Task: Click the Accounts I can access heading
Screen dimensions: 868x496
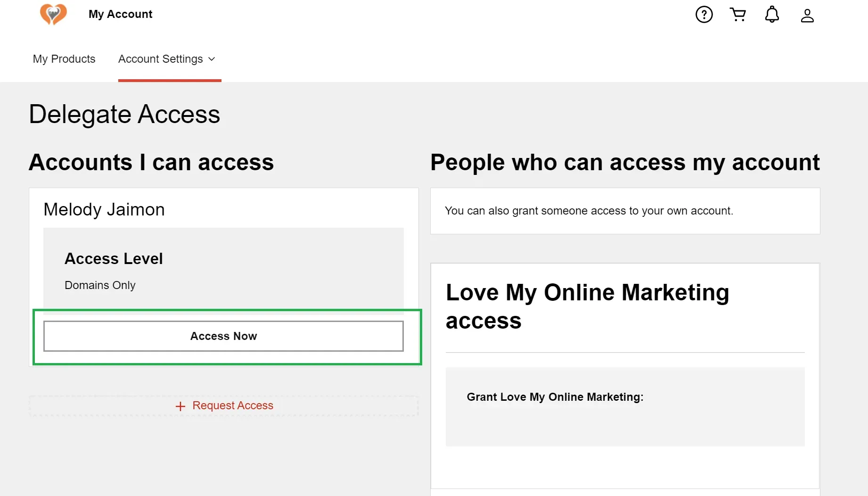Action: tap(151, 162)
